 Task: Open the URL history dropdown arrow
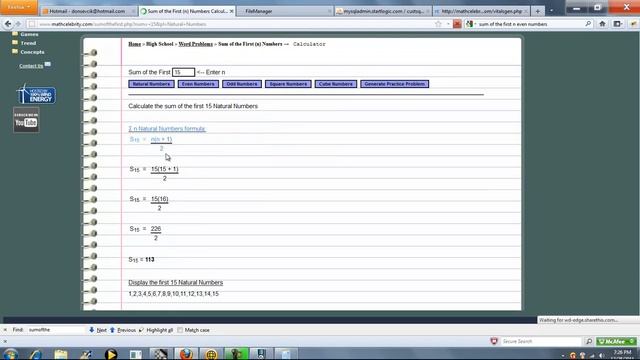coord(448,24)
